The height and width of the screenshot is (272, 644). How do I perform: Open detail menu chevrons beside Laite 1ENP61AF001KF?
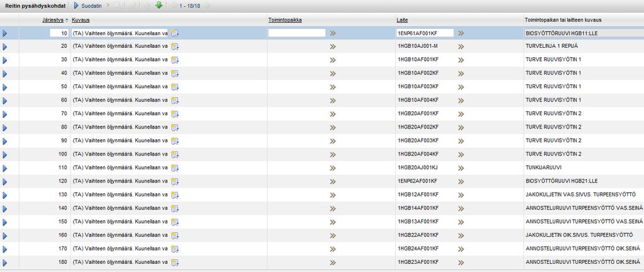(x=461, y=33)
